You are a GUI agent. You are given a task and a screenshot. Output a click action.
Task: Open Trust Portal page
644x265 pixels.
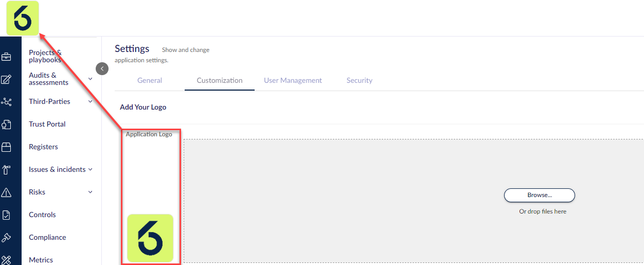(47, 124)
